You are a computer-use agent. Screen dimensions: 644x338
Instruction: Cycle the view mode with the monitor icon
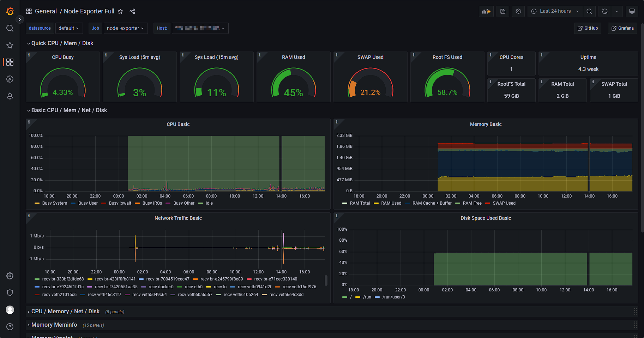[632, 11]
